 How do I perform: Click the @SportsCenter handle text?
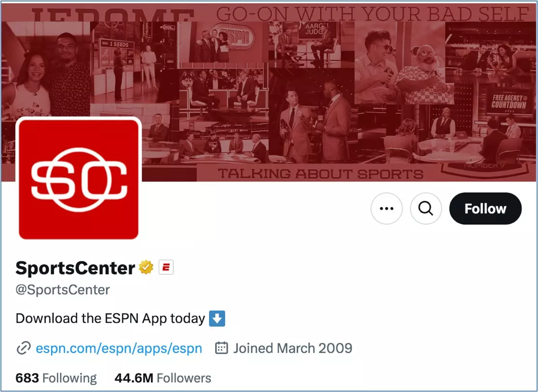pos(62,290)
